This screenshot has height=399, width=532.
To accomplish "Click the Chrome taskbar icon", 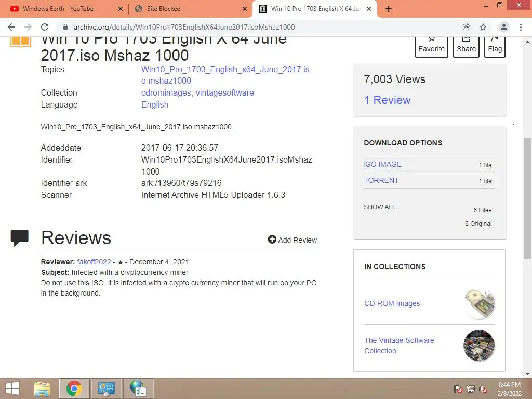I will pos(74,389).
